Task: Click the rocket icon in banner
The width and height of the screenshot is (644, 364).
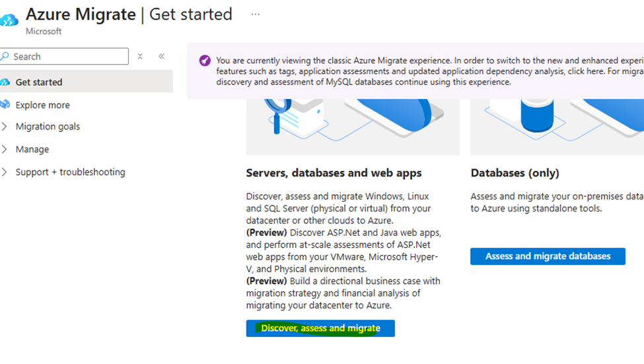Action: point(205,60)
